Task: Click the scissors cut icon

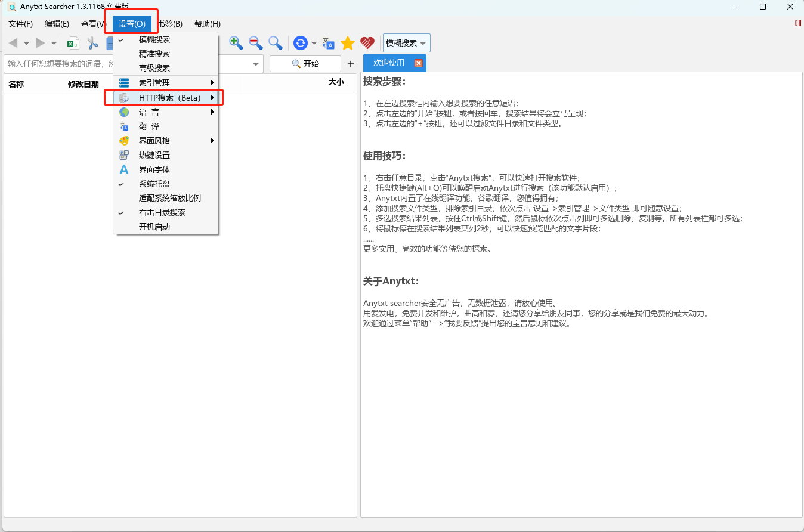Action: click(x=92, y=43)
